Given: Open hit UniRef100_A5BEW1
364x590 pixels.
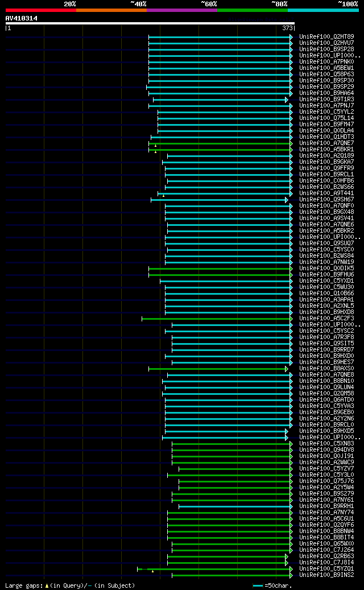Looking at the screenshot, I should [326, 68].
